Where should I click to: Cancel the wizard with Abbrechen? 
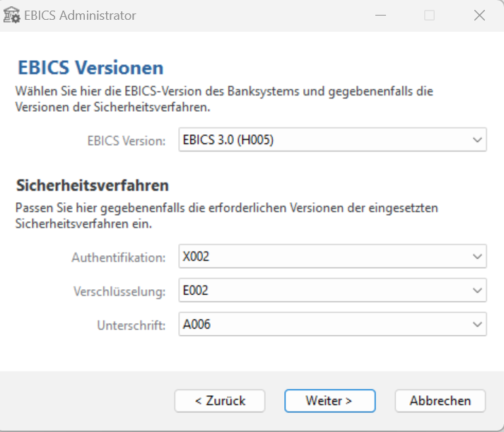tap(440, 400)
